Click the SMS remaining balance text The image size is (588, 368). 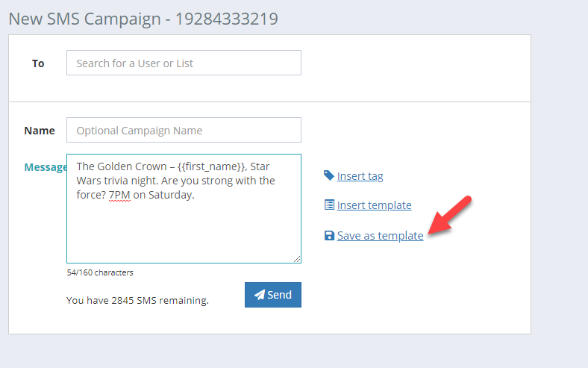tap(137, 301)
